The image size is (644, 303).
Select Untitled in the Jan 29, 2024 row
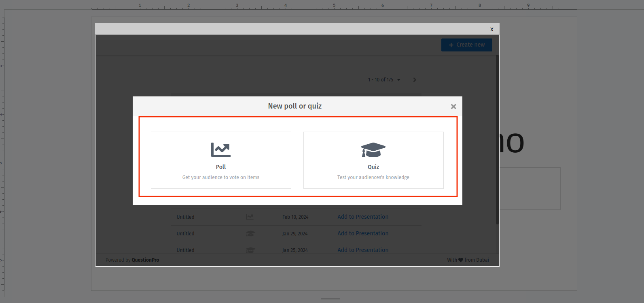[x=185, y=234]
